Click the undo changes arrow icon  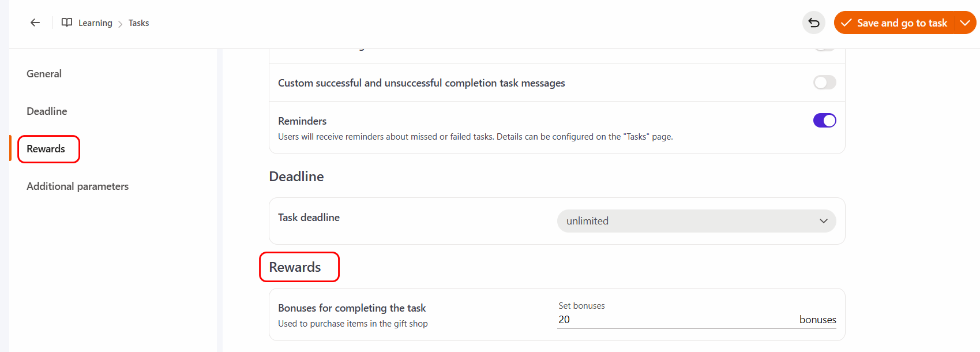point(814,23)
